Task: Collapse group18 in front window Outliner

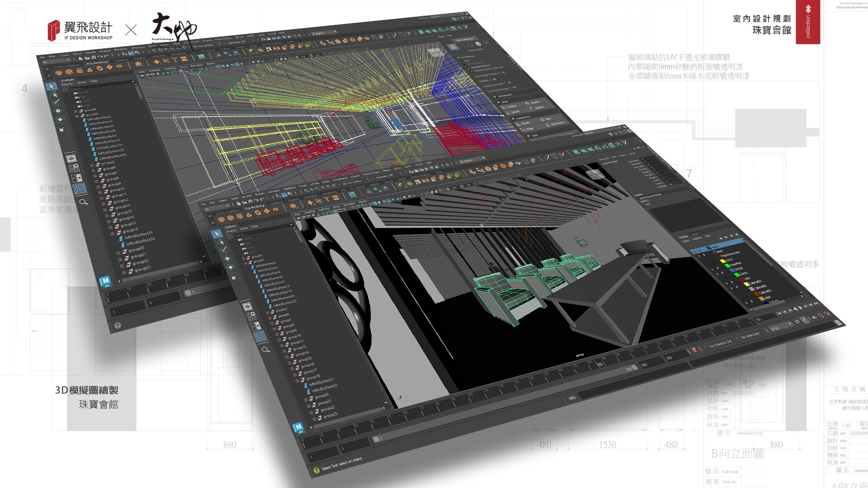Action: (297, 381)
